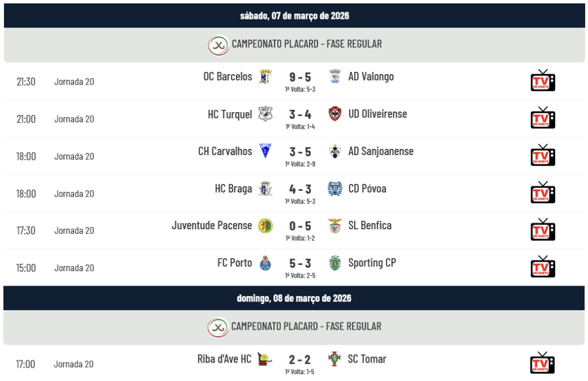Open the AD Sanjoanense team link

point(381,151)
